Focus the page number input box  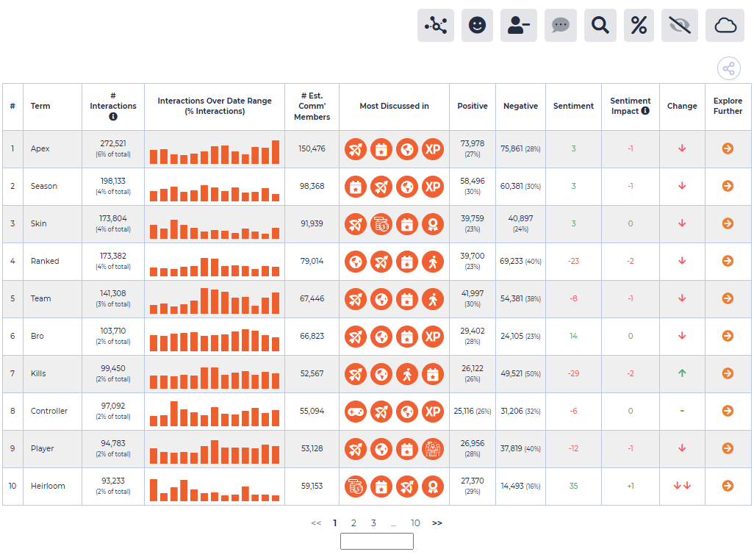(x=376, y=541)
